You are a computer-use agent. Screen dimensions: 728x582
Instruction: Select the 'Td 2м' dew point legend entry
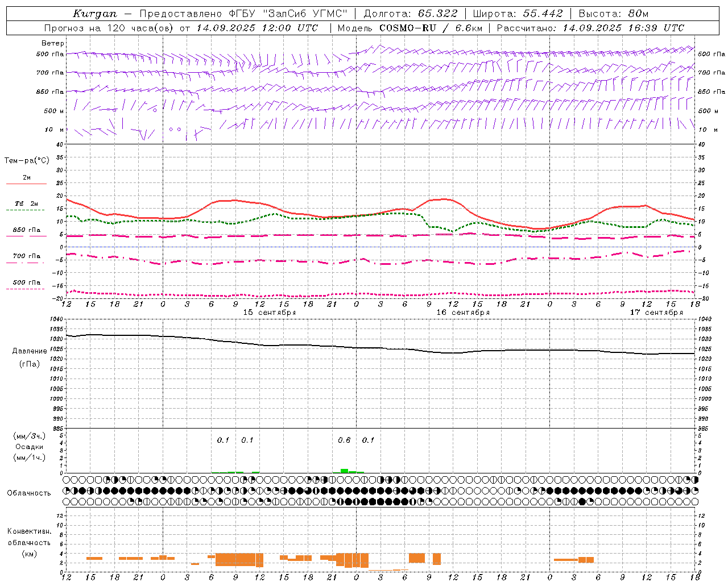(27, 203)
